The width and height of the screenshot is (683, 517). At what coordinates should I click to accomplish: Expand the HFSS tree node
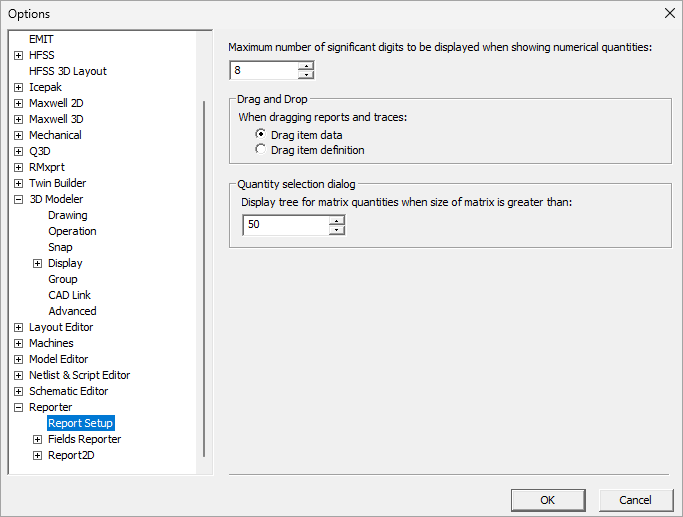[18, 55]
